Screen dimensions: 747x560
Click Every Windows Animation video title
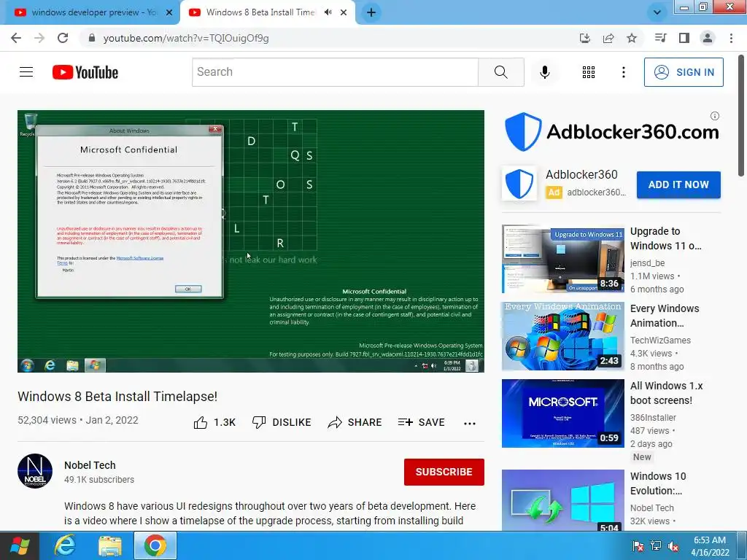pyautogui.click(x=665, y=316)
